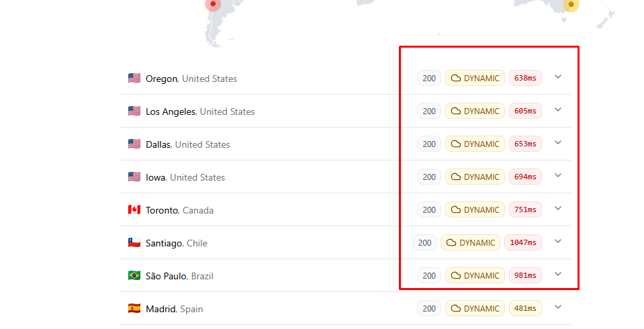Expand the Madrid row chevron
The width and height of the screenshot is (644, 329).
tap(558, 308)
